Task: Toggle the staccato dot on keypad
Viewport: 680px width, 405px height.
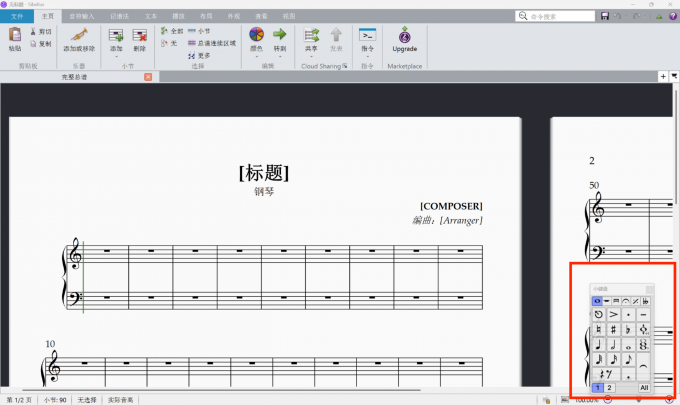Action: pyautogui.click(x=628, y=314)
